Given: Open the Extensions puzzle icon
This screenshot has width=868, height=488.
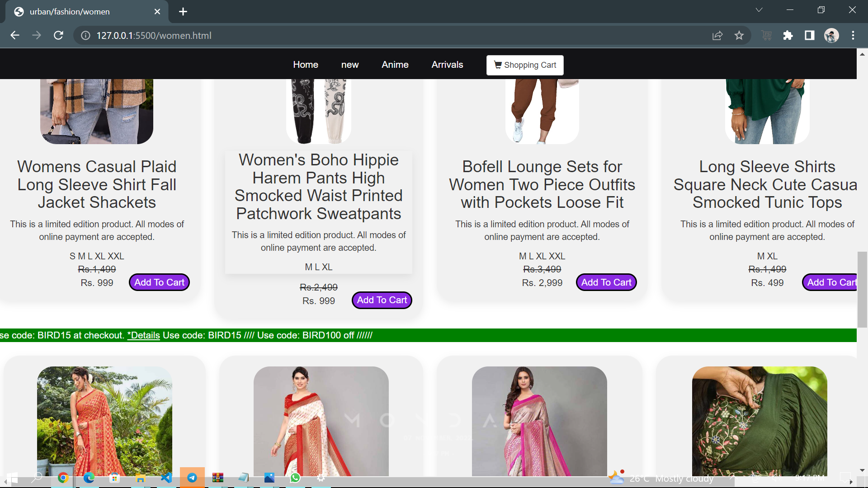Looking at the screenshot, I should click(788, 35).
